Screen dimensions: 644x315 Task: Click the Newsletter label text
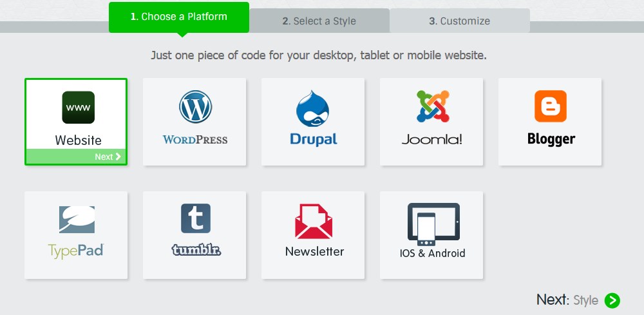(315, 251)
